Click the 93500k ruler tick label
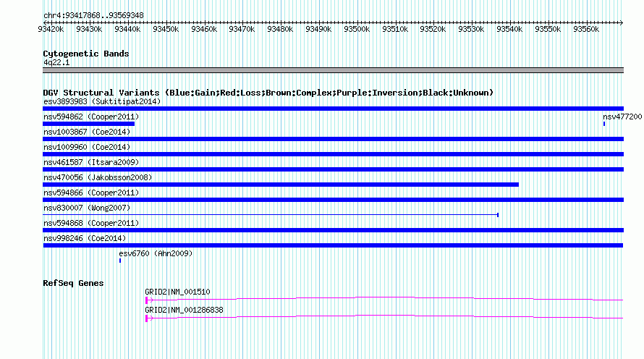The width and height of the screenshot is (644, 359). point(357,29)
